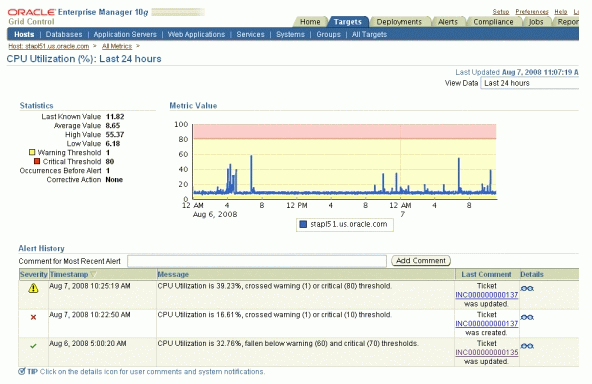Click the blue stapl51 legend marker
The height and width of the screenshot is (384, 592).
[303, 224]
